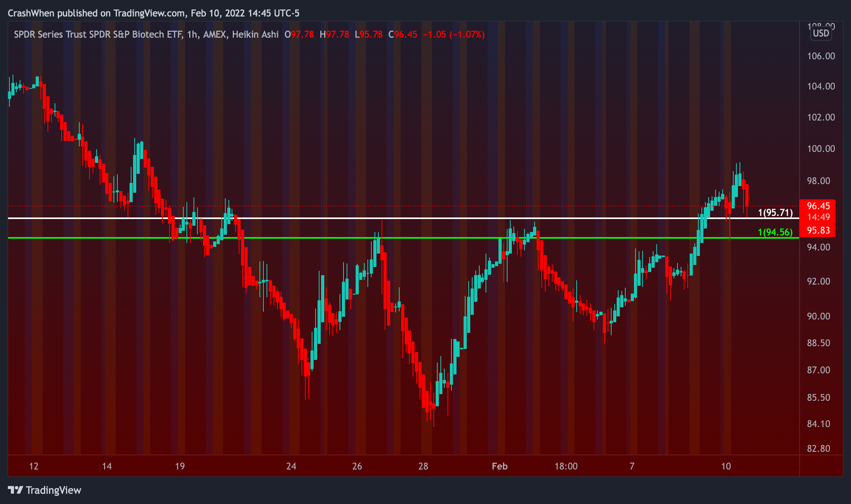851x504 pixels.
Task: Click the date label 19 on time axis
Action: (180, 466)
